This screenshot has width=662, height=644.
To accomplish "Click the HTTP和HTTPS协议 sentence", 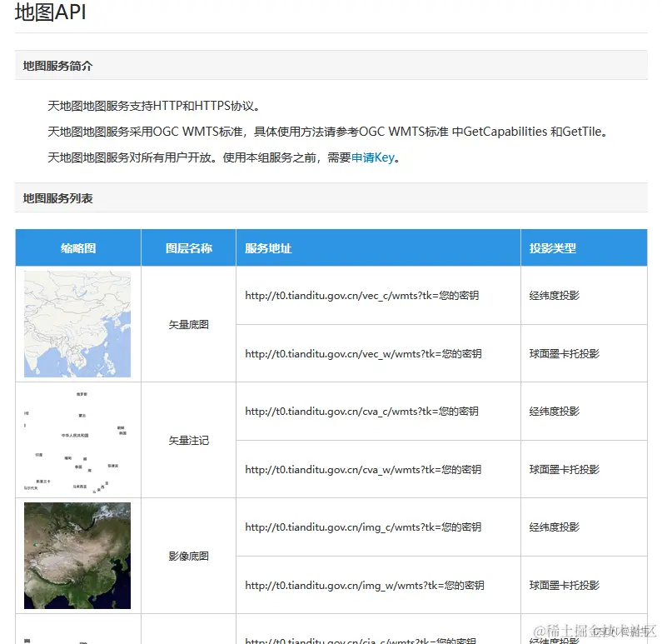I will tap(154, 106).
